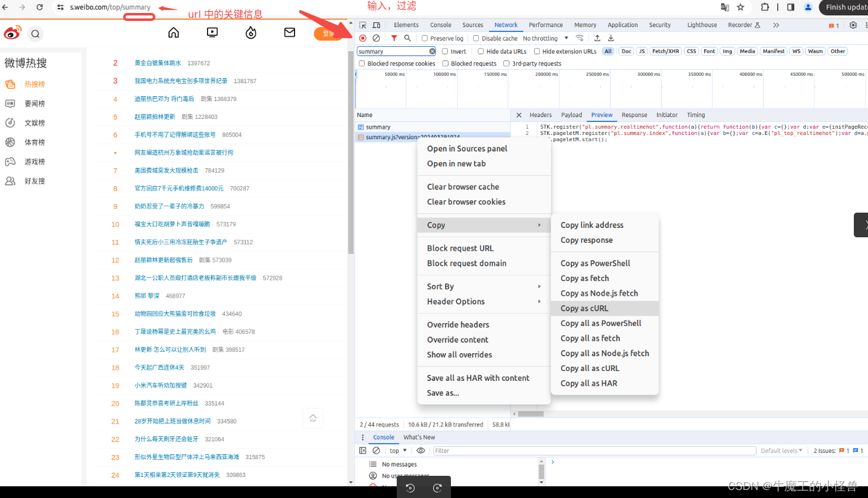The height and width of the screenshot is (498, 868).
Task: Open the browser extensions puzzle icon
Action: click(x=765, y=7)
